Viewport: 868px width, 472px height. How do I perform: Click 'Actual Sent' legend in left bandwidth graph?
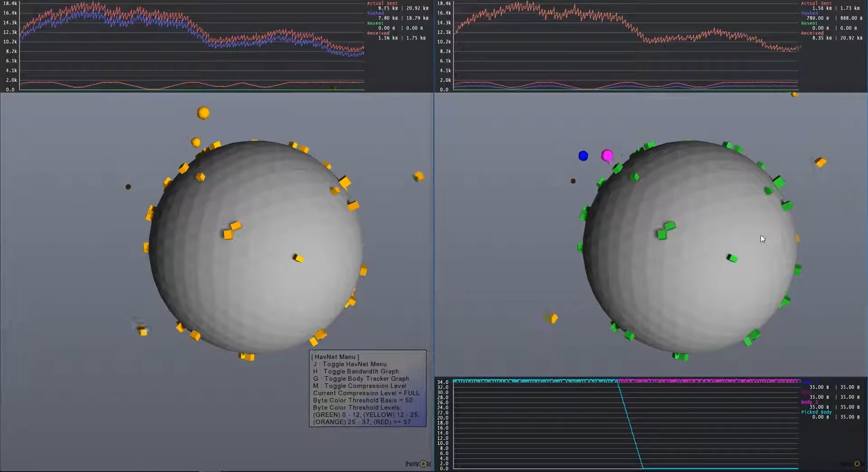coord(382,3)
